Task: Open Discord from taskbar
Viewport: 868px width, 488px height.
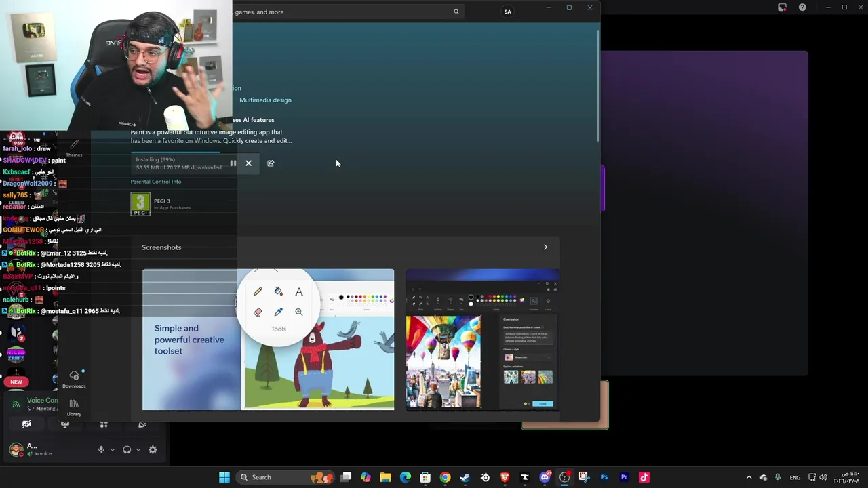Action: 545,477
